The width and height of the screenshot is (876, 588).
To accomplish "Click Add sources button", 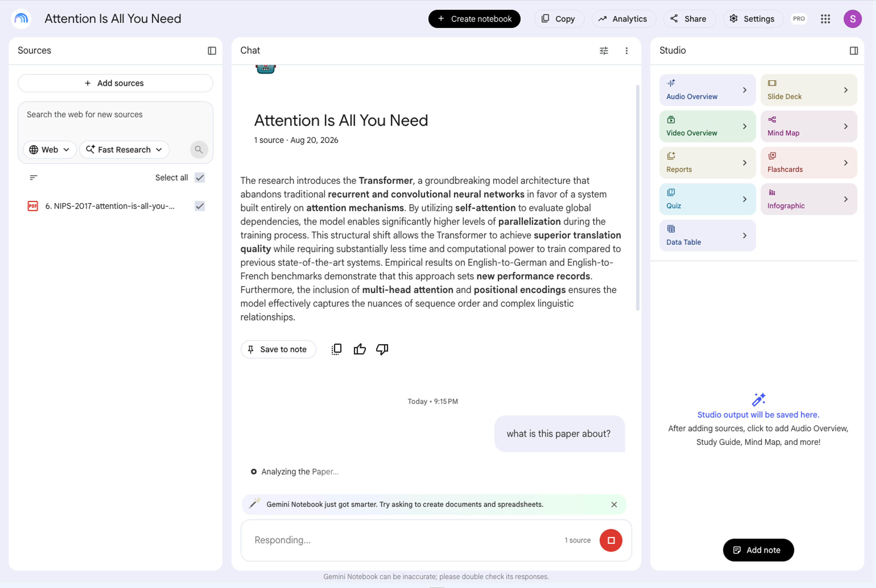I will coord(115,83).
